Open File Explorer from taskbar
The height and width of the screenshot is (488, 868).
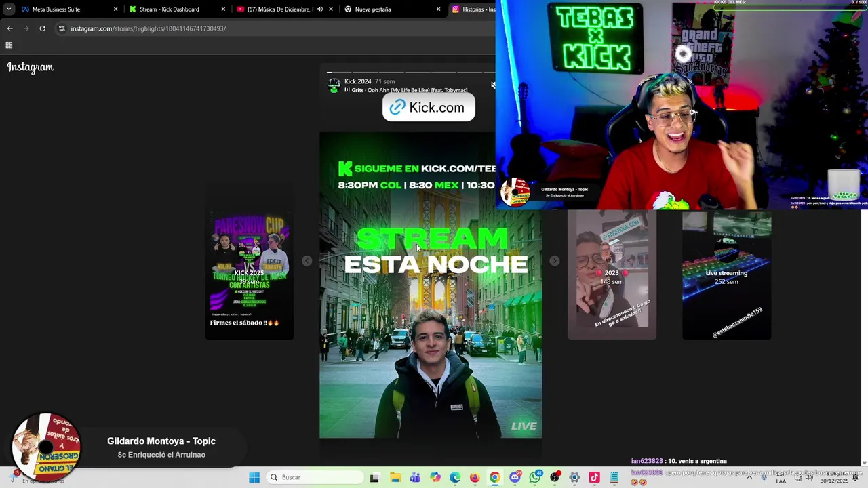(395, 477)
